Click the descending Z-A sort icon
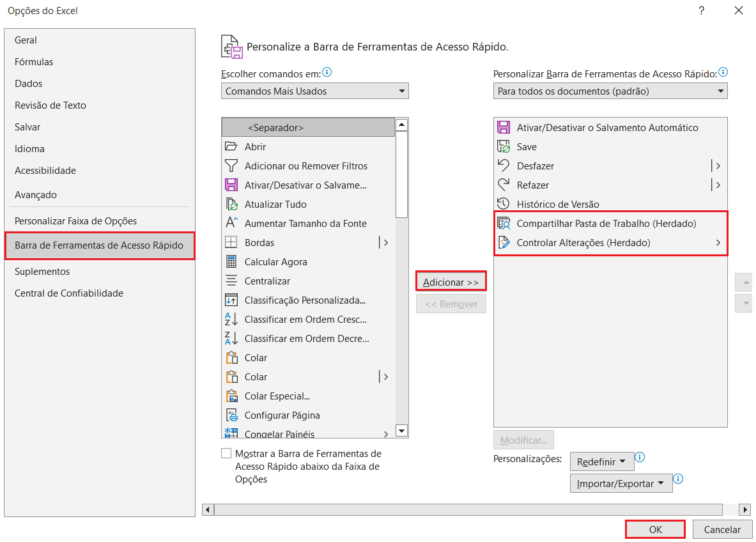 coord(231,338)
